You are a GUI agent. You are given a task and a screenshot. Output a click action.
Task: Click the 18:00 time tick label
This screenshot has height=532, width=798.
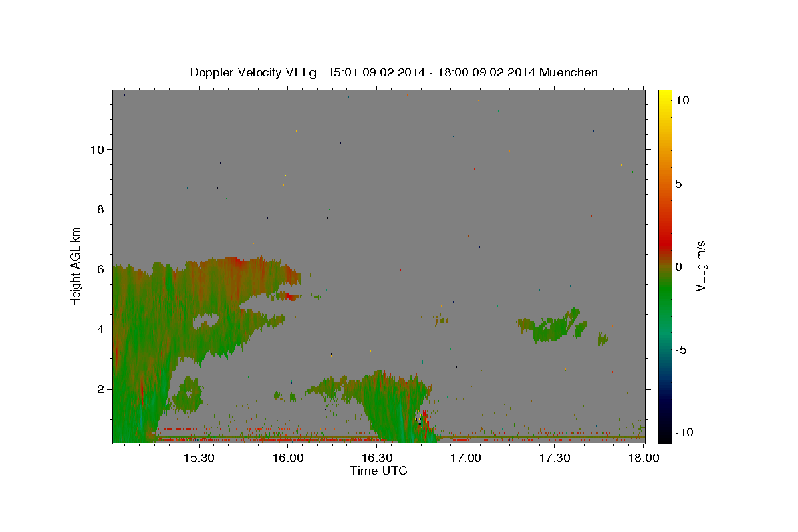point(644,458)
